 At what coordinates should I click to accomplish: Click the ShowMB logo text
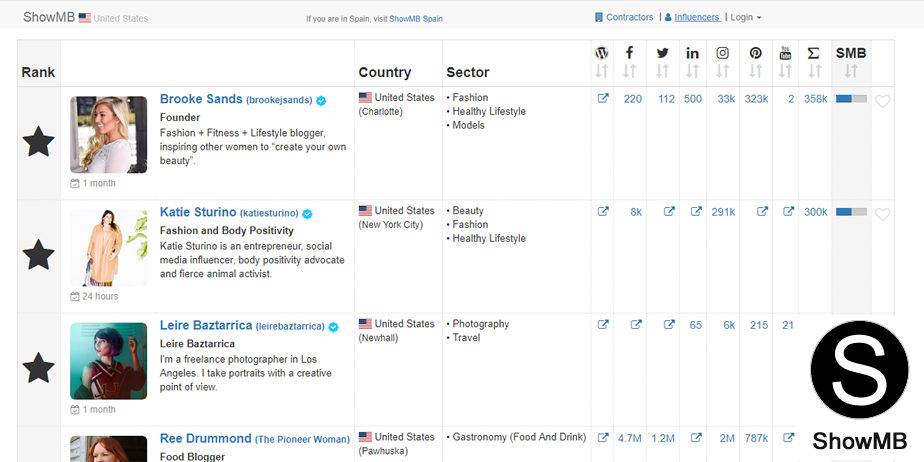pyautogui.click(x=49, y=17)
